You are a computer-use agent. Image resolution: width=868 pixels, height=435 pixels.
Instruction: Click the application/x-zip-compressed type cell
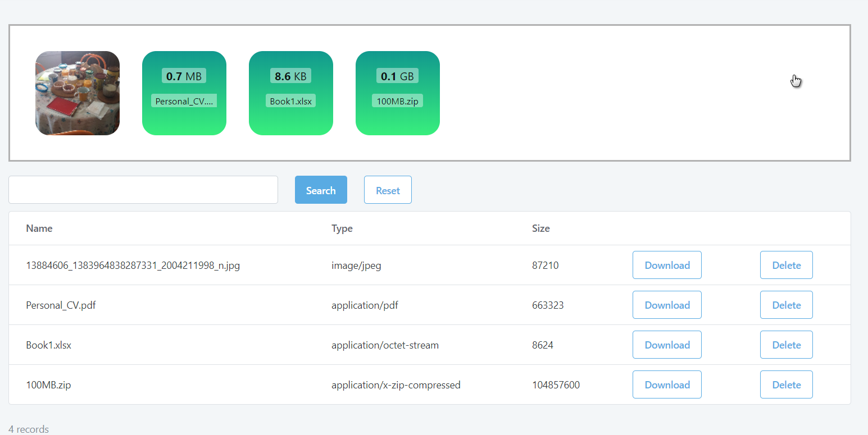(396, 385)
